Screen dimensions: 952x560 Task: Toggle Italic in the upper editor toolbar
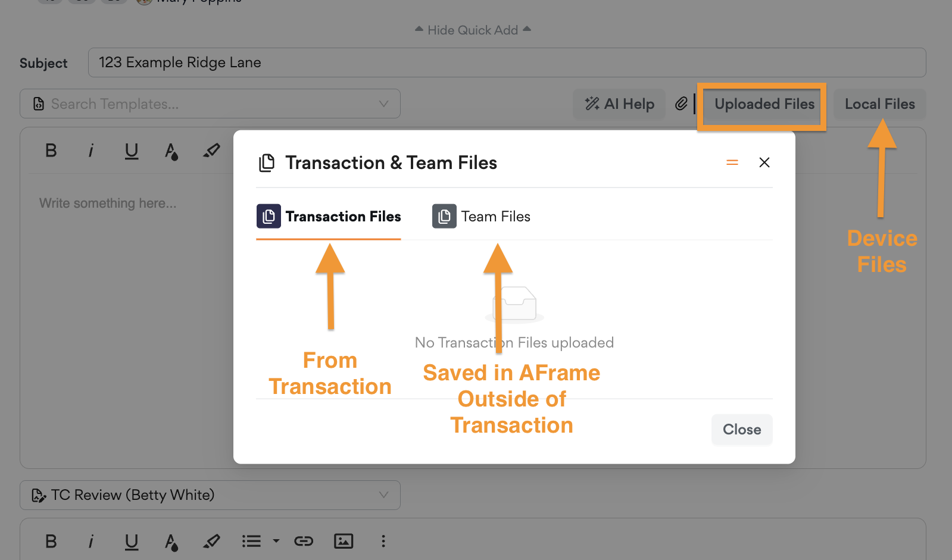point(91,151)
